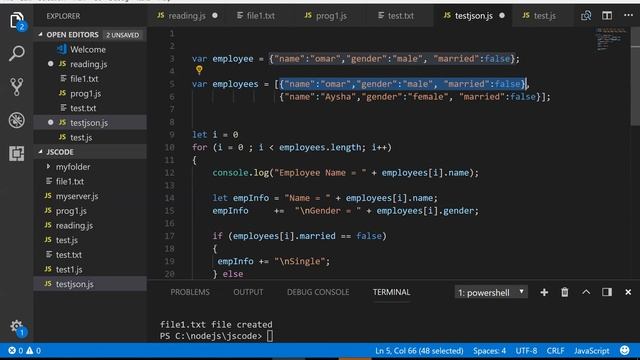Open test.js in JSCODE folder
The image size is (640, 360).
coord(90,240)
